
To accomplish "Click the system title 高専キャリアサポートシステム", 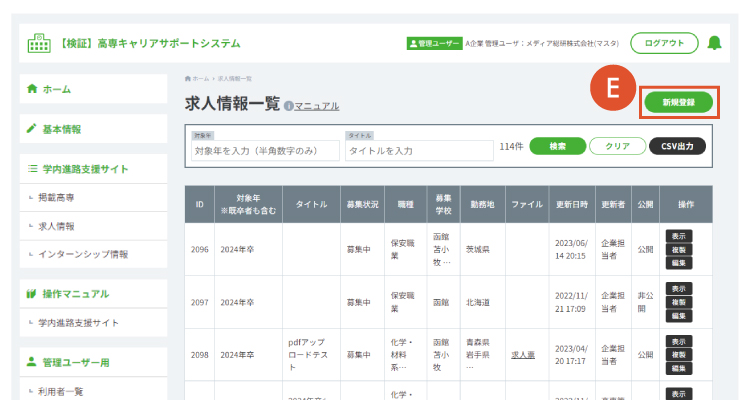I will tap(149, 43).
